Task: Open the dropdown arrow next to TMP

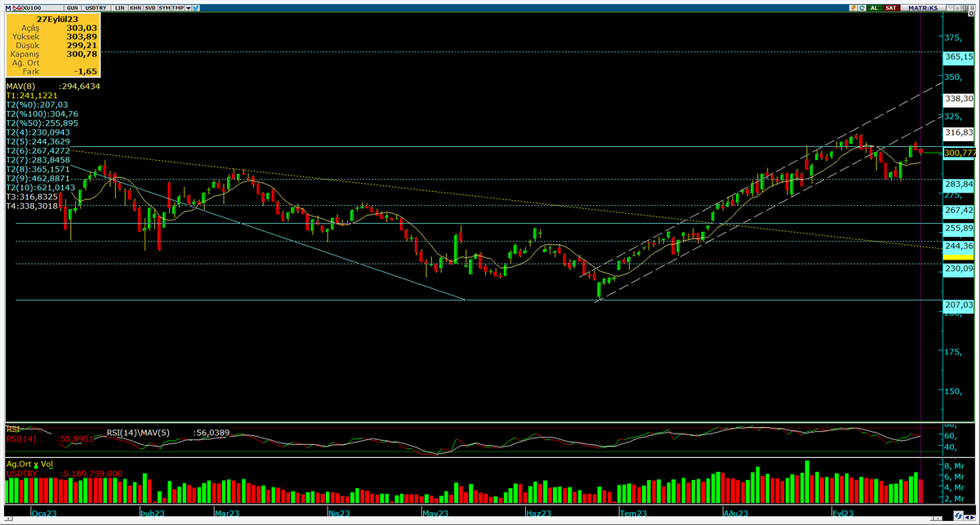Action: click(x=188, y=8)
